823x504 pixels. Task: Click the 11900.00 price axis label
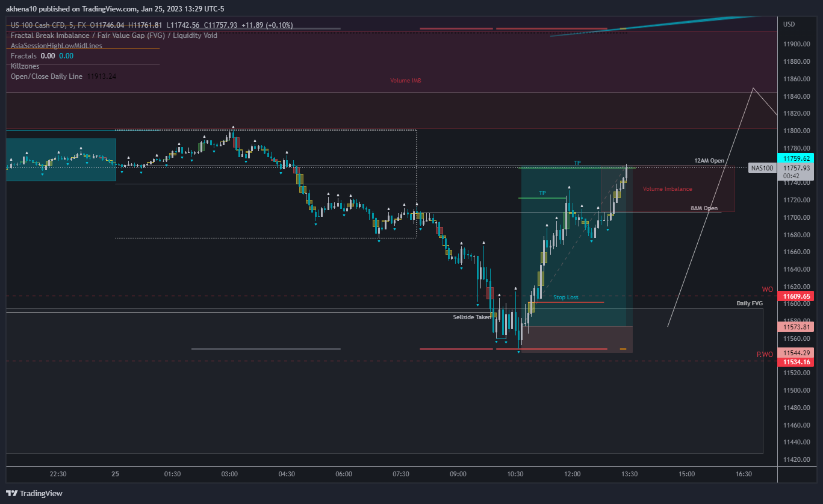[x=795, y=45]
